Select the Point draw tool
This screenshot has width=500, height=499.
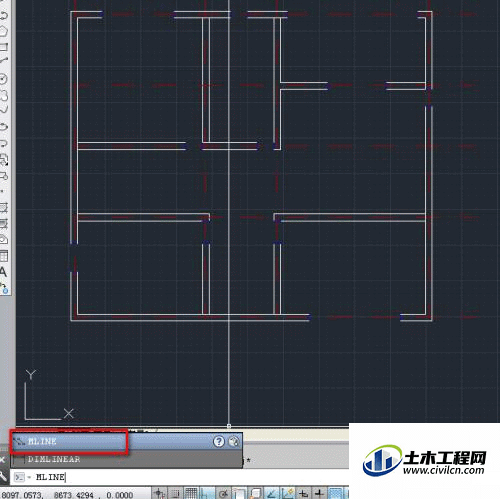click(3, 191)
